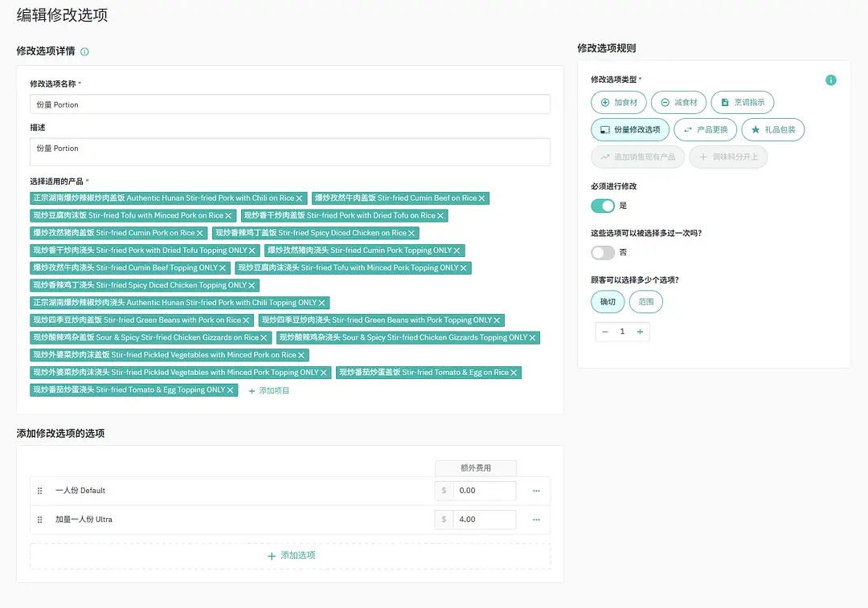The height and width of the screenshot is (608, 868).
Task: Open more options menu for 加量一人份 Ultra
Action: pos(536,520)
